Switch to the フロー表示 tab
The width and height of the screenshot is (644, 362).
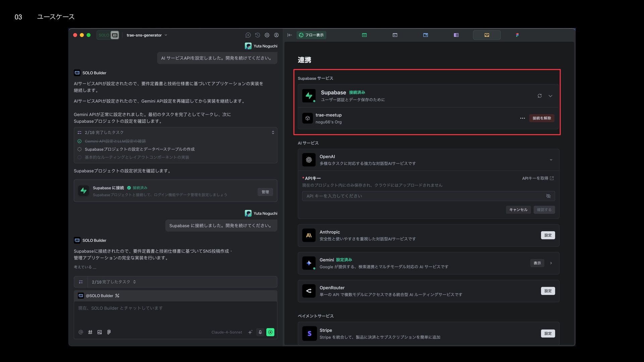[311, 35]
